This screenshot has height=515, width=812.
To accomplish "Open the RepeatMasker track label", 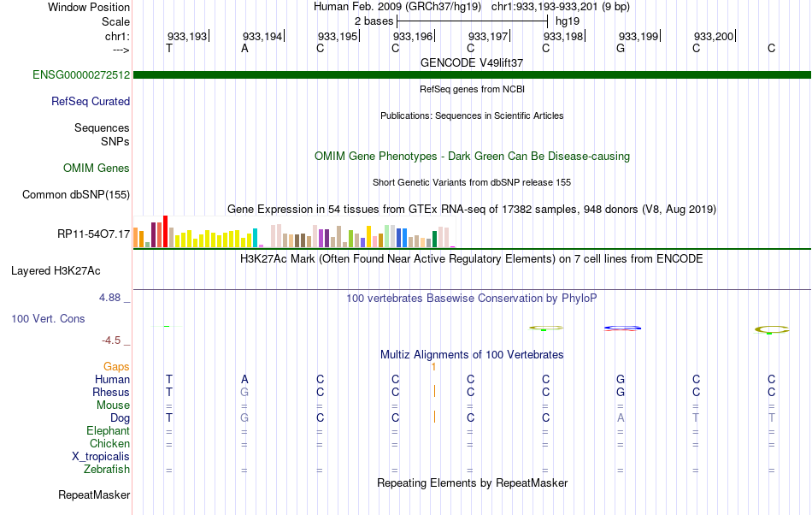I will coord(94,494).
